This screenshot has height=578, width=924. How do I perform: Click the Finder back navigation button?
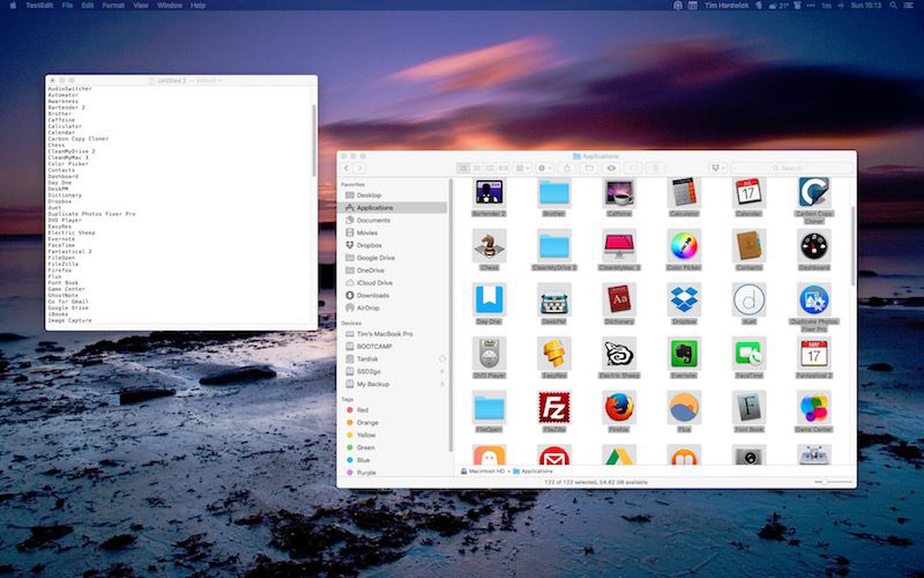[x=346, y=168]
